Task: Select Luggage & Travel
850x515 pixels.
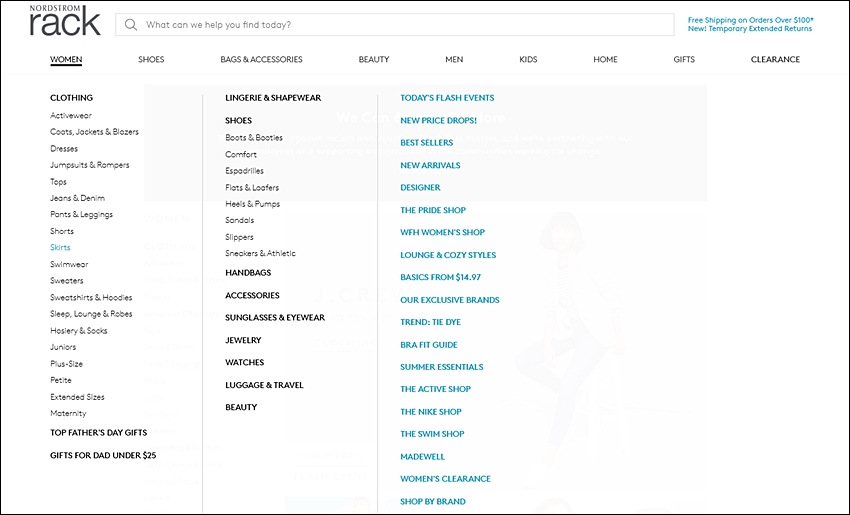Action: click(x=265, y=385)
